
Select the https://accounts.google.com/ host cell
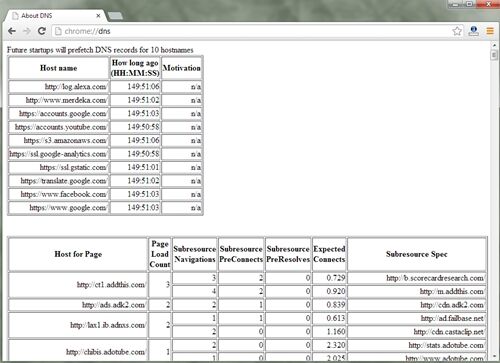coord(59,114)
